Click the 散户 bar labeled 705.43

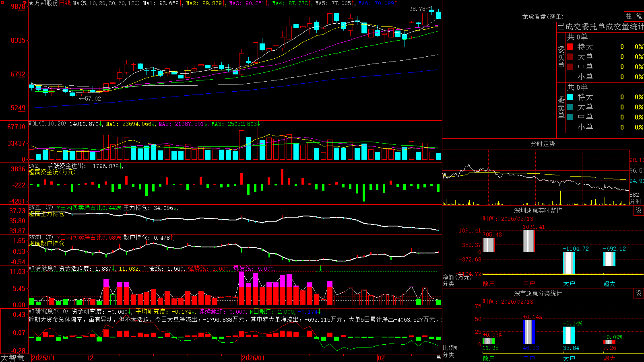(489, 245)
